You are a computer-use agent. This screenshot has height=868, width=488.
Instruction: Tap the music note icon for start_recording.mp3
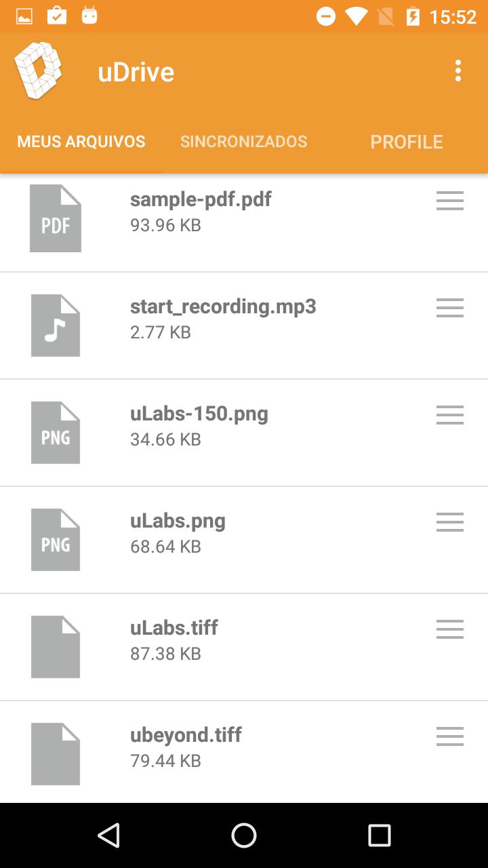56,325
